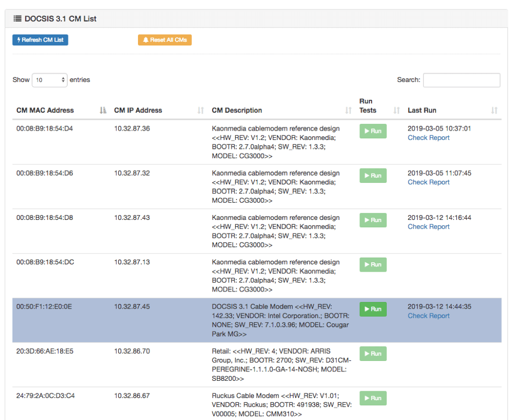Open the Show entries dropdown
The image size is (509, 420).
[49, 79]
